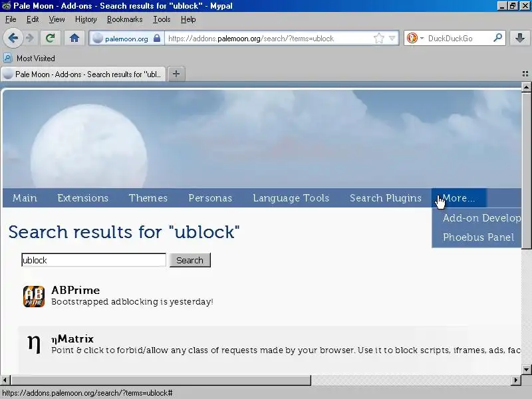Open the View menu

click(57, 19)
